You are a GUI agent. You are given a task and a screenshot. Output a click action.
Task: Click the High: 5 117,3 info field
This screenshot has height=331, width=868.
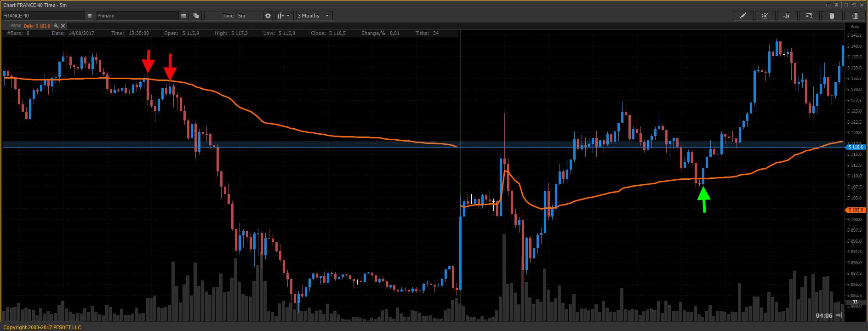pos(231,33)
